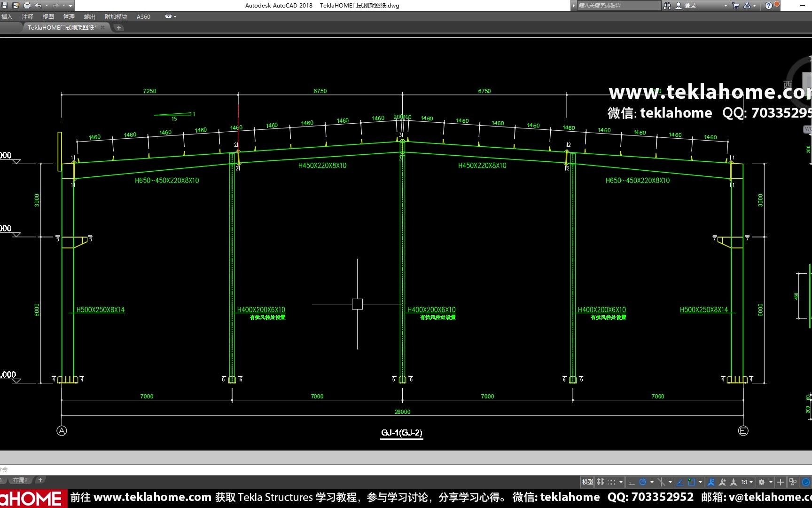Click the 7250 top dimension text
Screen dimensions: 812x508
pyautogui.click(x=149, y=91)
